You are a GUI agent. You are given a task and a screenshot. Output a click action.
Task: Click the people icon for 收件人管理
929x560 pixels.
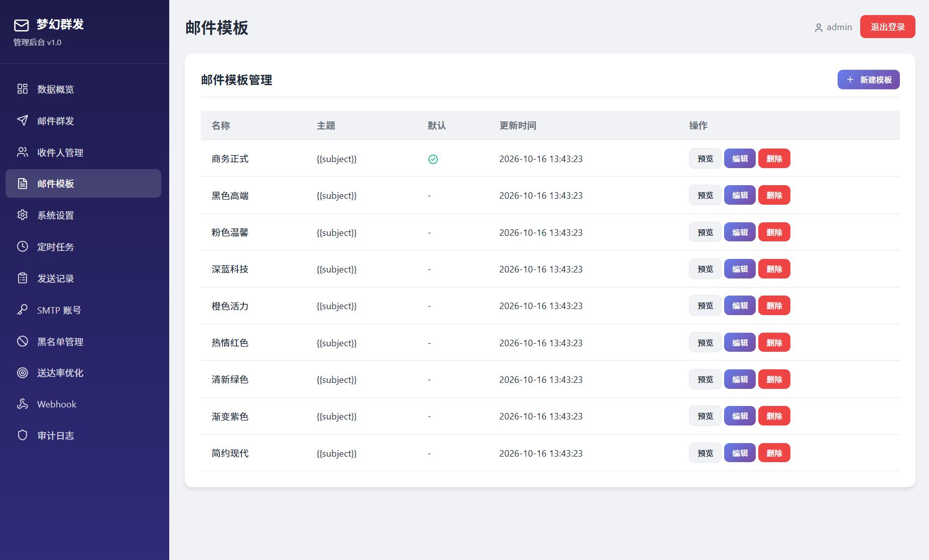(x=23, y=152)
